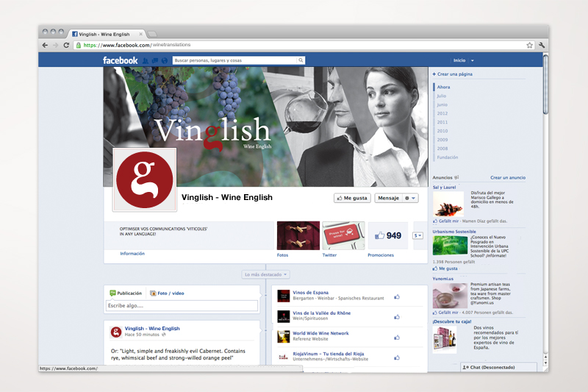588x392 pixels.
Task: Like RiojaVinum with thumbs-up icon
Action: (x=397, y=358)
